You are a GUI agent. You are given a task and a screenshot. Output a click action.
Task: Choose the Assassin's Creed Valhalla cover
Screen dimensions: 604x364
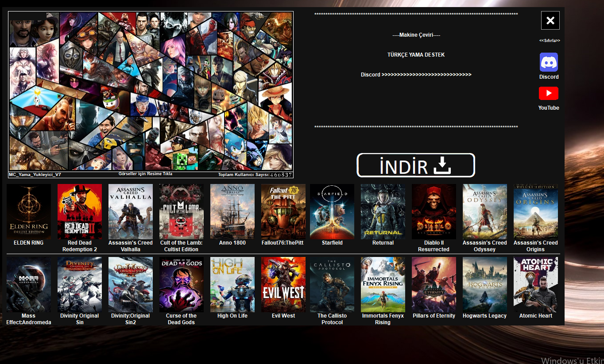(x=131, y=212)
